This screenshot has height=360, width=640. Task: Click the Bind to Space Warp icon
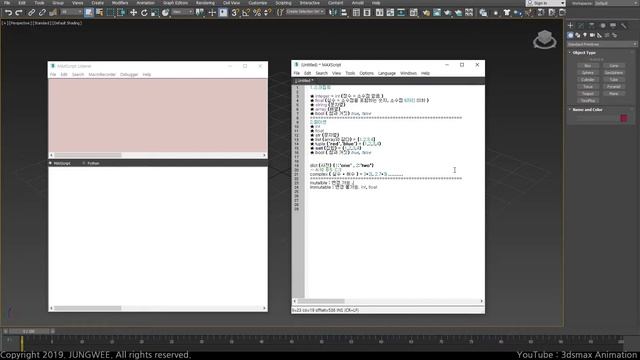(53, 13)
